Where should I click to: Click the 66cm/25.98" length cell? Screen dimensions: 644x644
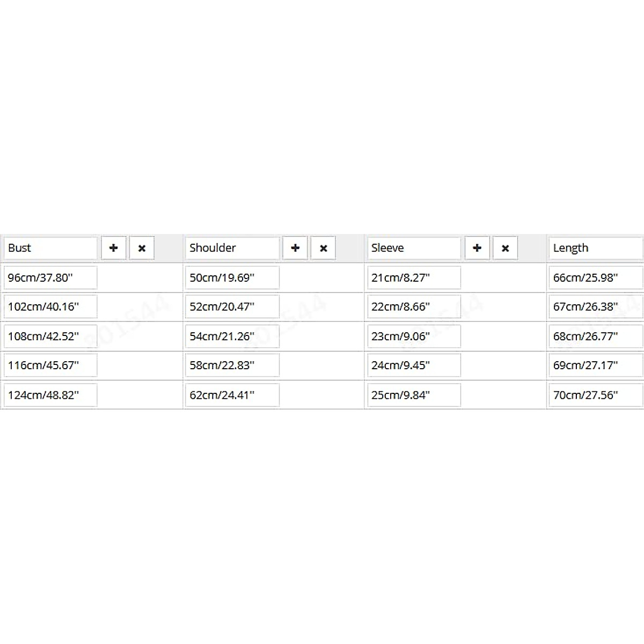click(x=596, y=277)
